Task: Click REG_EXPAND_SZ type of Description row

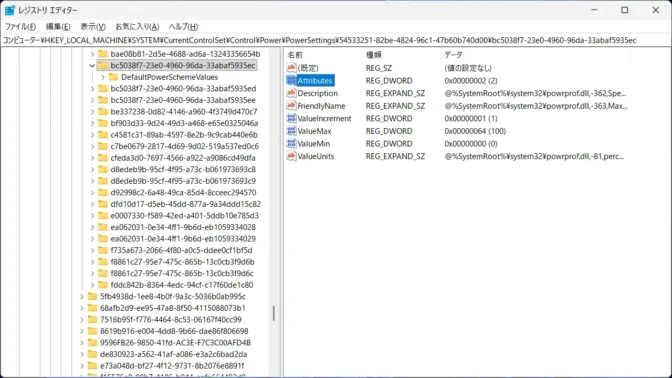Action: 395,93
